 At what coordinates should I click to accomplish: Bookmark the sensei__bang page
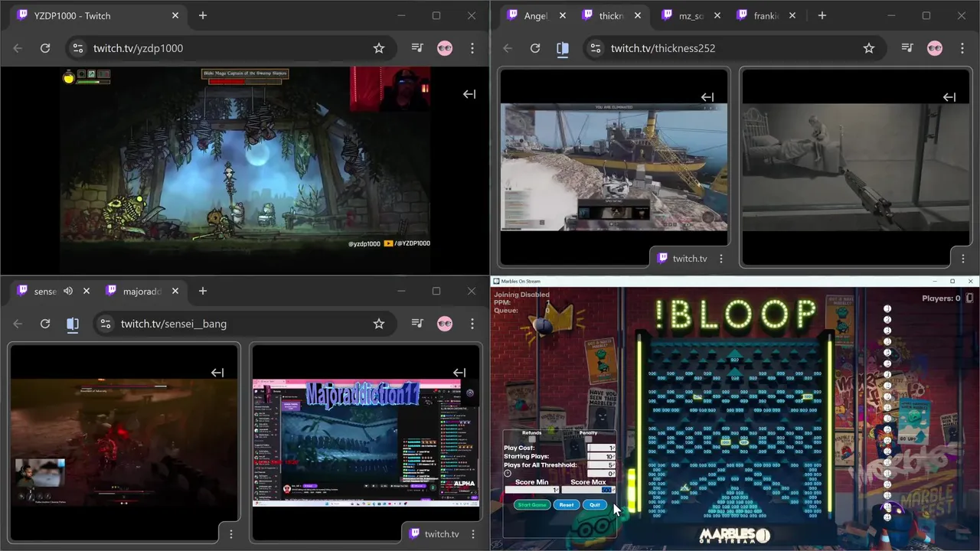click(x=379, y=324)
